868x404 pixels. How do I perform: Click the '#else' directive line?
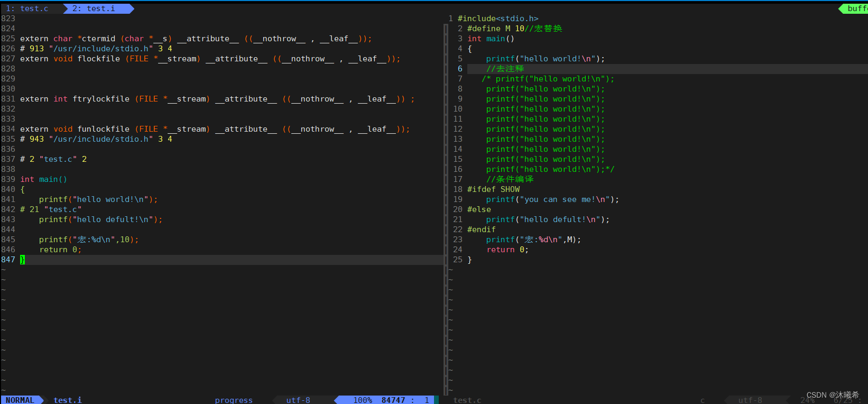click(479, 209)
